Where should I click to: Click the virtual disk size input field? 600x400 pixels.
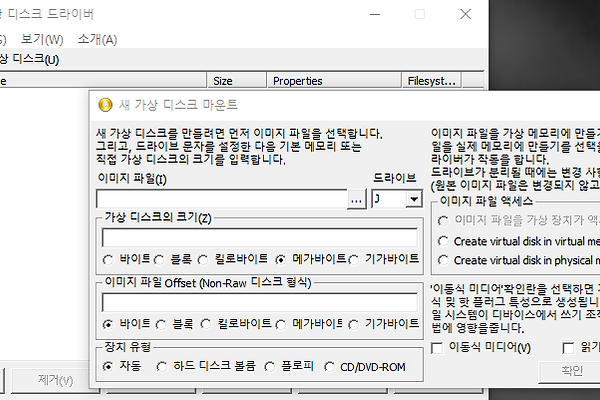(x=259, y=238)
